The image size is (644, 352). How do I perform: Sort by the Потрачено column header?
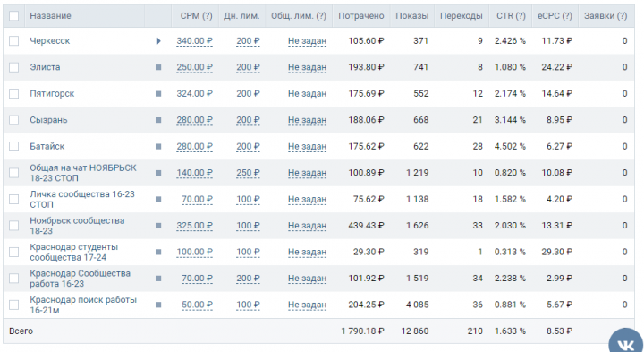tap(361, 15)
